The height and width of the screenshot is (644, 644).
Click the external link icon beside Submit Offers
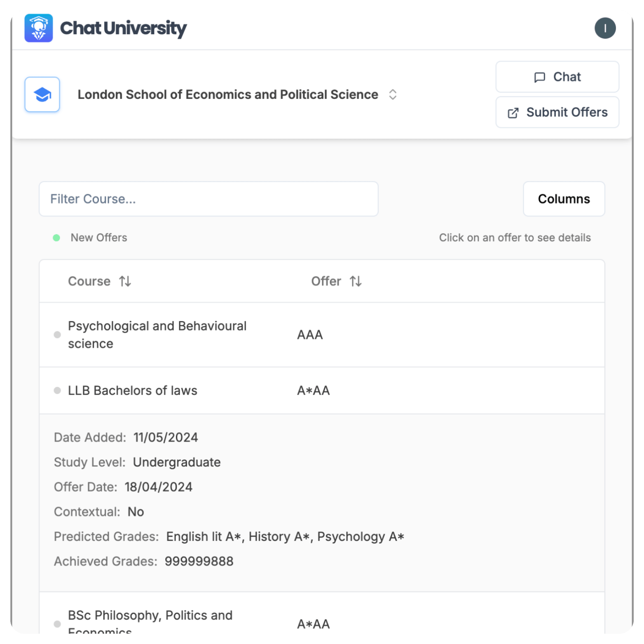[x=513, y=113]
